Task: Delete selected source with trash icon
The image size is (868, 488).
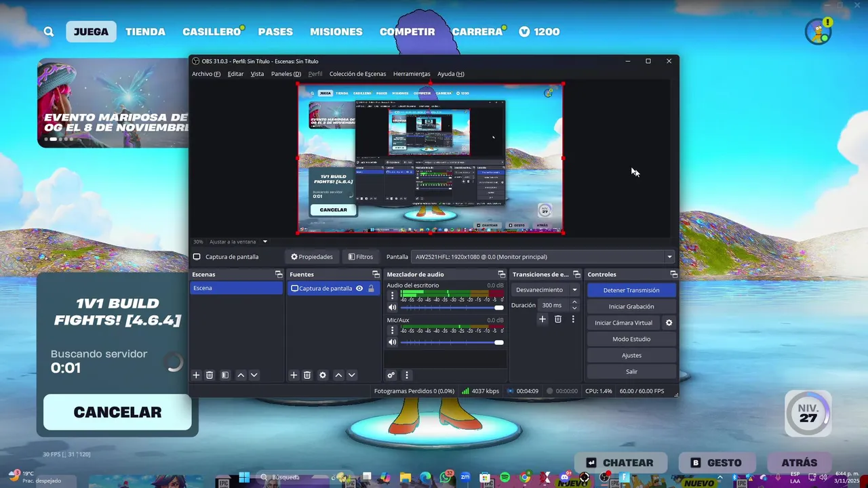Action: tap(307, 375)
